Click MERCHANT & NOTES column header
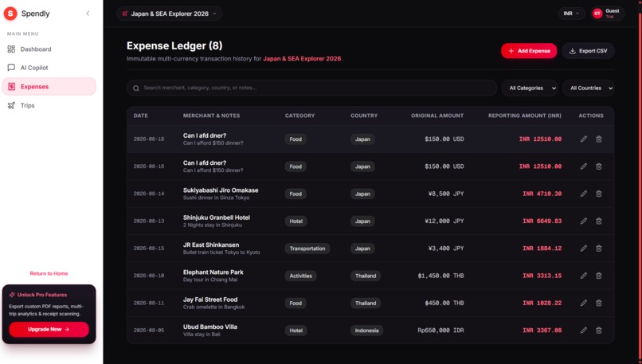642x364 pixels. (x=211, y=115)
